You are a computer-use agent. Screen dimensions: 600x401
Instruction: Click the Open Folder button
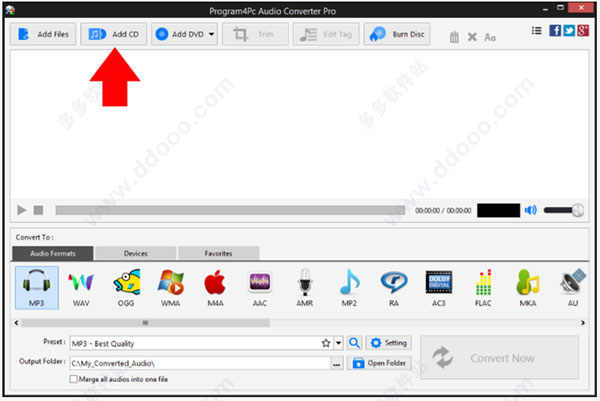pos(379,363)
